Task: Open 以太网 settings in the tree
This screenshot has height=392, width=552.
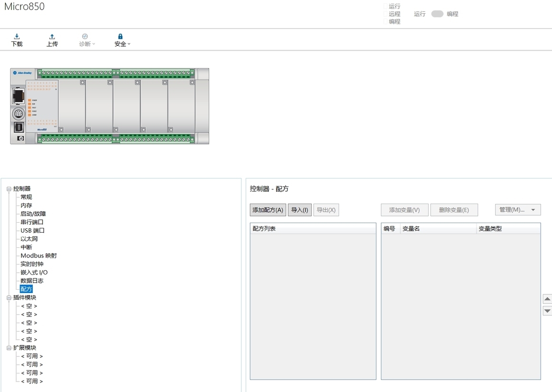Action: (x=29, y=239)
